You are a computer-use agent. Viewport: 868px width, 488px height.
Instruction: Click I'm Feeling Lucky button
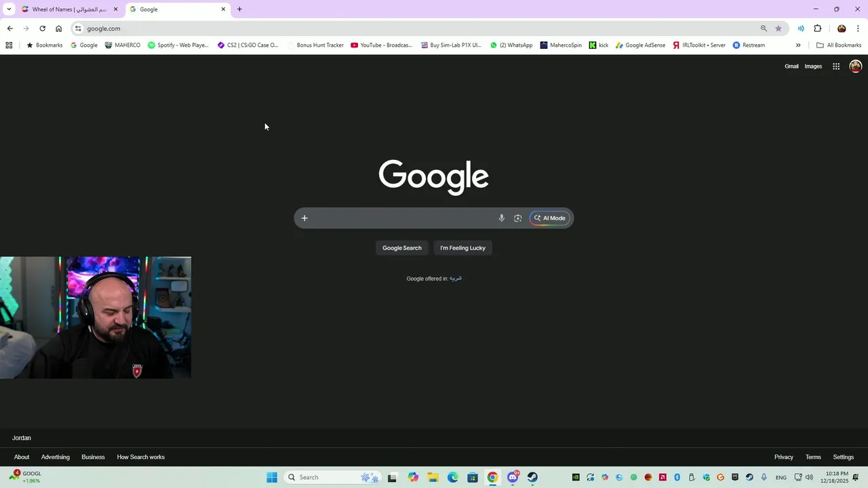(x=463, y=248)
